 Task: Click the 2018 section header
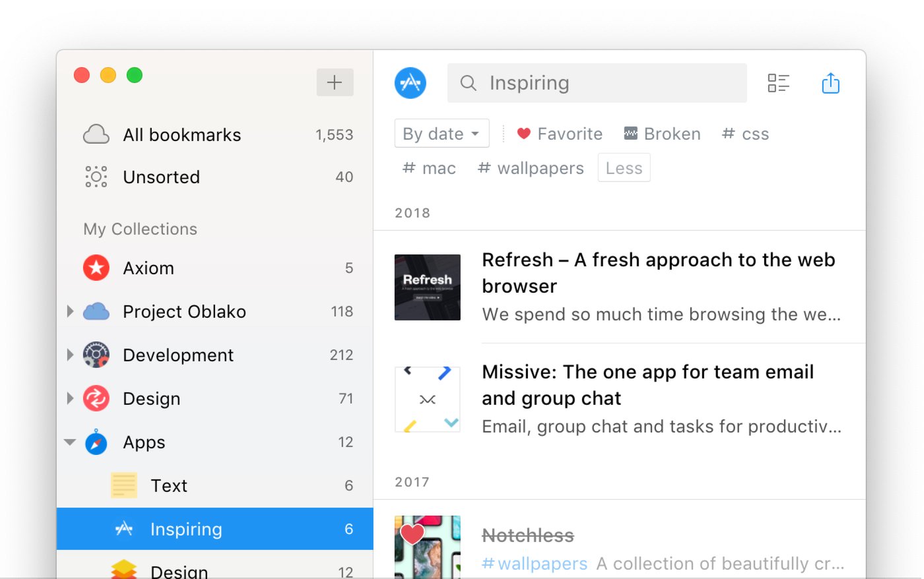[x=412, y=213]
